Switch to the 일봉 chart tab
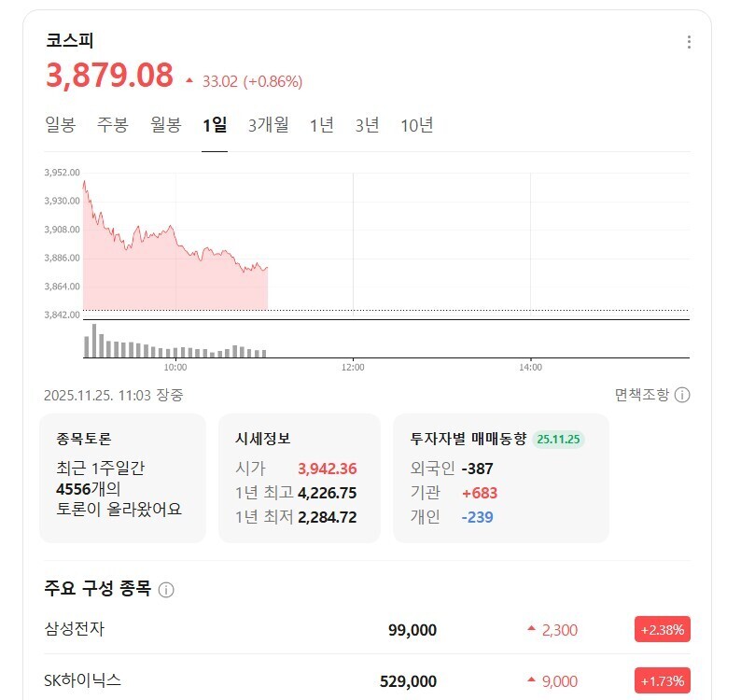741x700 pixels. (61, 125)
